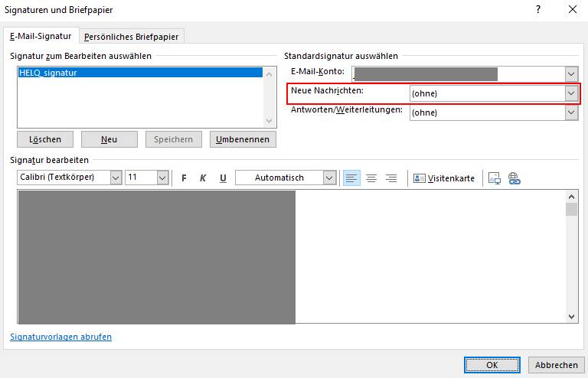The width and height of the screenshot is (588, 378).
Task: Open the Neue Nachrichten signature dropdown
Action: click(570, 93)
